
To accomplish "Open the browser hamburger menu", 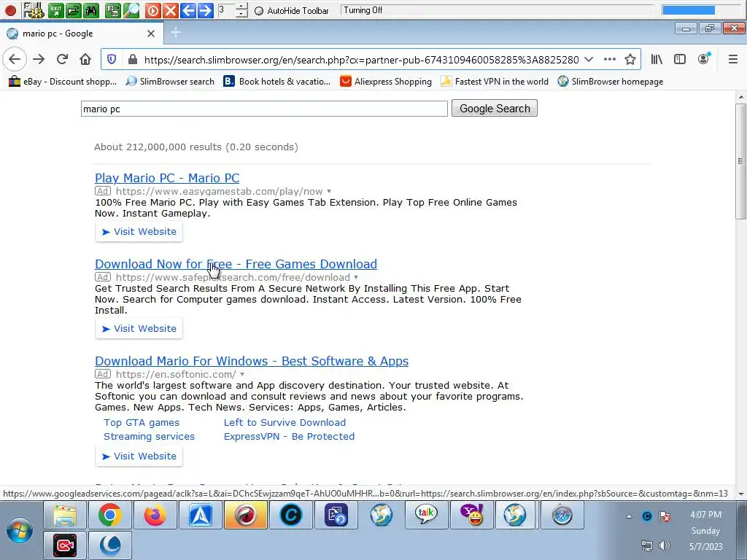I will [733, 59].
